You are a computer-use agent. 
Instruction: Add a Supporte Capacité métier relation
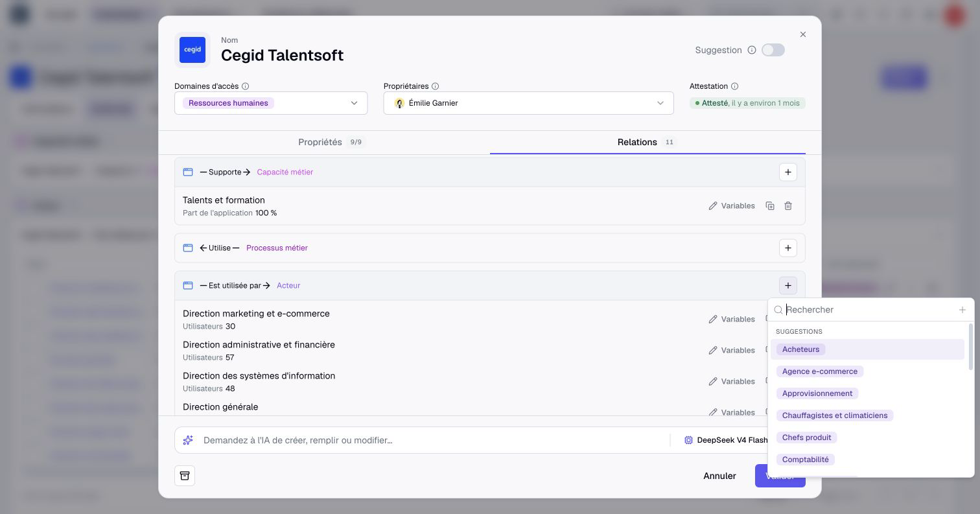click(787, 172)
